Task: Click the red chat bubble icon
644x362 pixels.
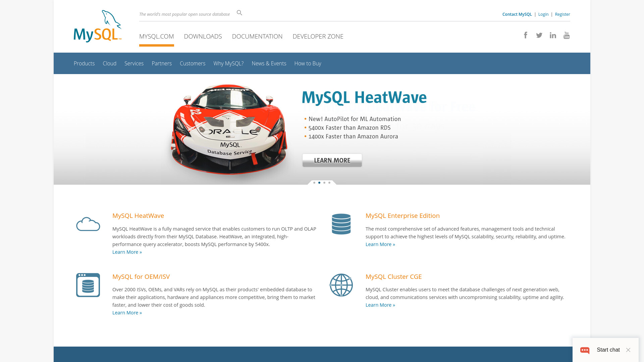Action: click(585, 350)
